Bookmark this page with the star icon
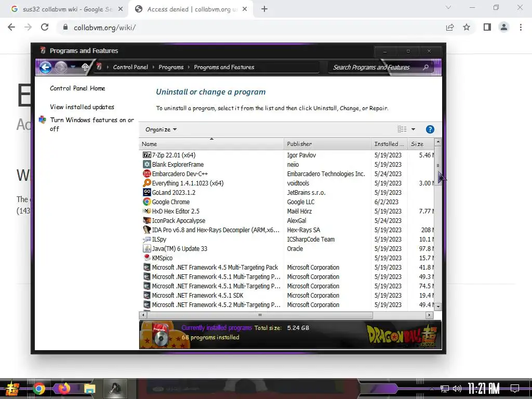 [467, 27]
